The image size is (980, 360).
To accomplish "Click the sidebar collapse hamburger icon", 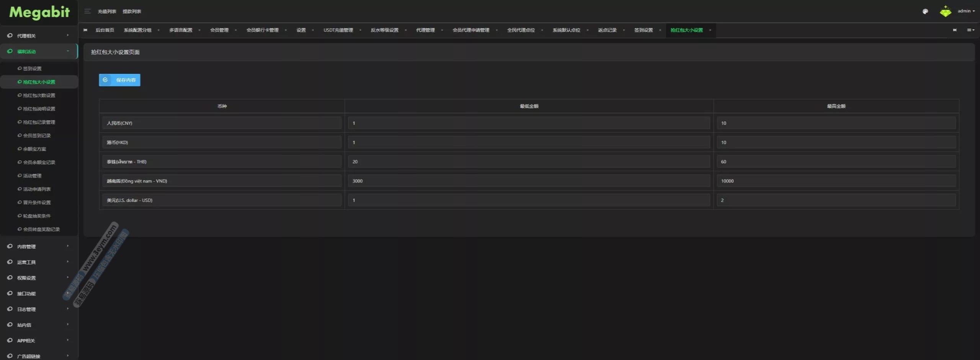I will tap(87, 11).
